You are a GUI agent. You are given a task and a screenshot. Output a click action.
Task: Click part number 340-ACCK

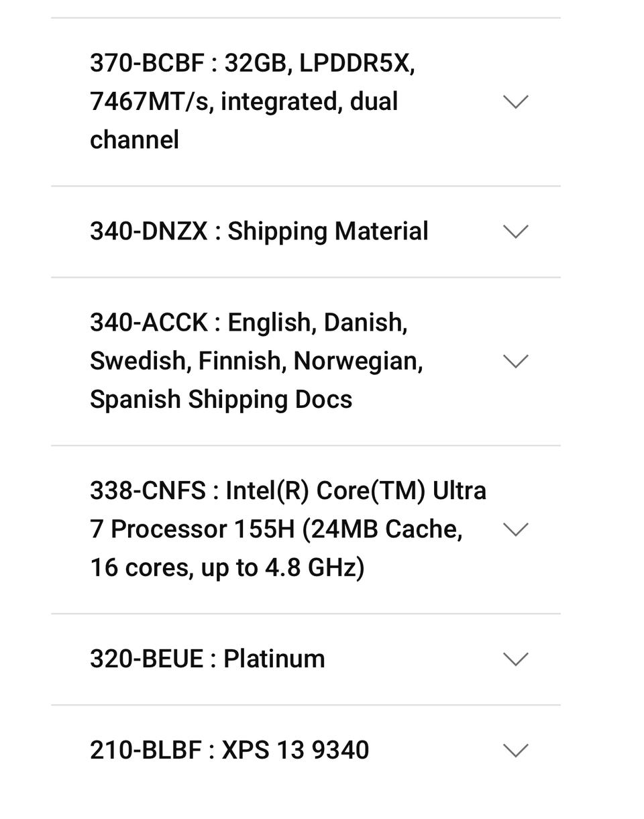(149, 323)
